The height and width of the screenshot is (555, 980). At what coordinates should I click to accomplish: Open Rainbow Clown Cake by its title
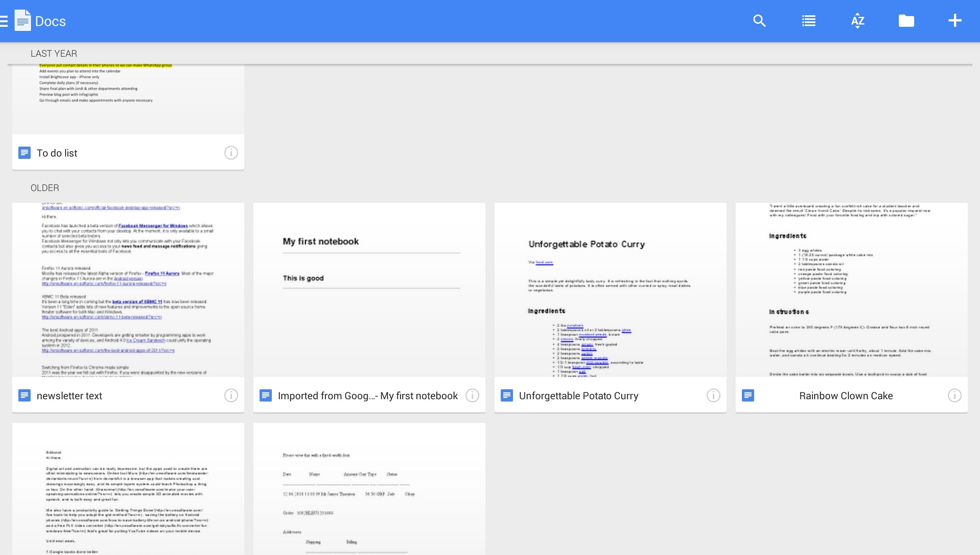[x=846, y=396]
